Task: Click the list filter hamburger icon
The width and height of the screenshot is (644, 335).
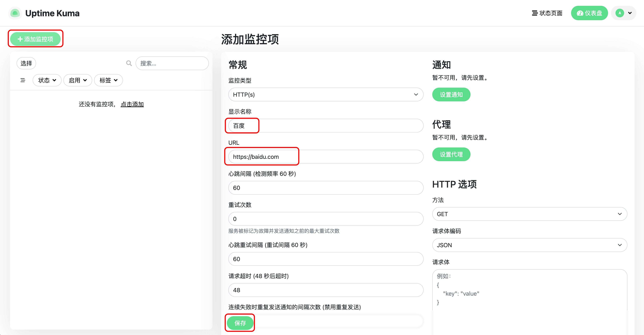Action: [x=23, y=80]
